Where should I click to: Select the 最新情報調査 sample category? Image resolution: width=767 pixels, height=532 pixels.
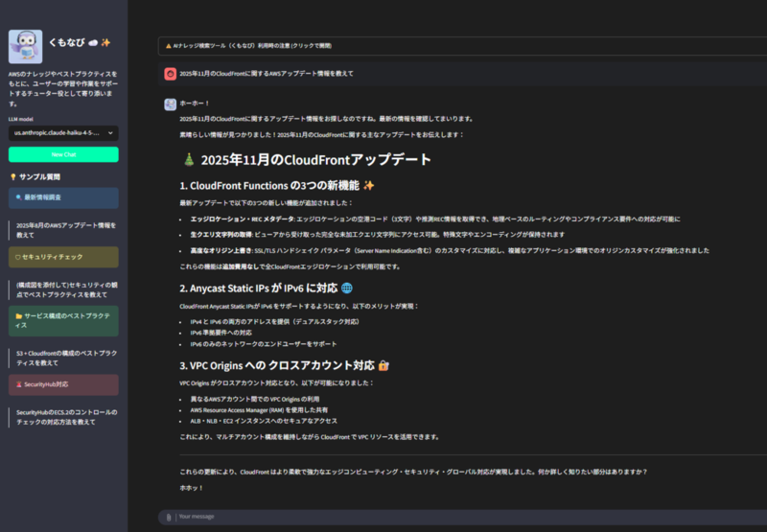[x=63, y=197]
